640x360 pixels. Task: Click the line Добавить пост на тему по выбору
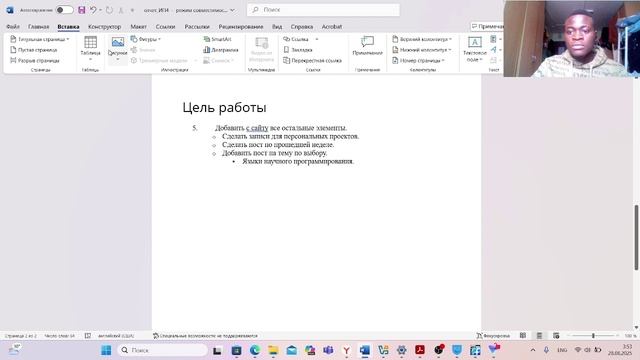(x=274, y=153)
